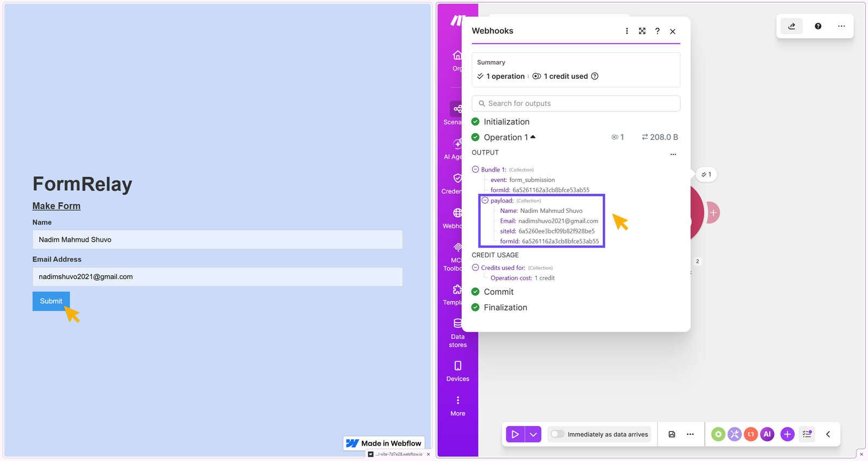Click the Made in Webflow badge
The width and height of the screenshot is (868, 461).
[x=384, y=444]
